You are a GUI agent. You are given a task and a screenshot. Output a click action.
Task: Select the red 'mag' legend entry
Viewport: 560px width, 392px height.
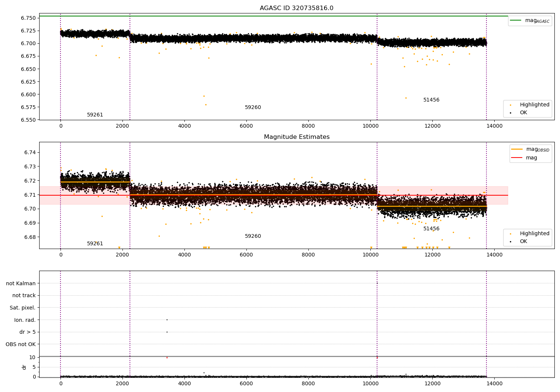(x=524, y=158)
